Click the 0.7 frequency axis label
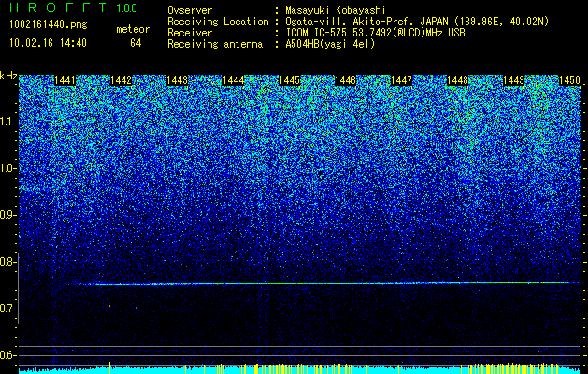 [7, 309]
